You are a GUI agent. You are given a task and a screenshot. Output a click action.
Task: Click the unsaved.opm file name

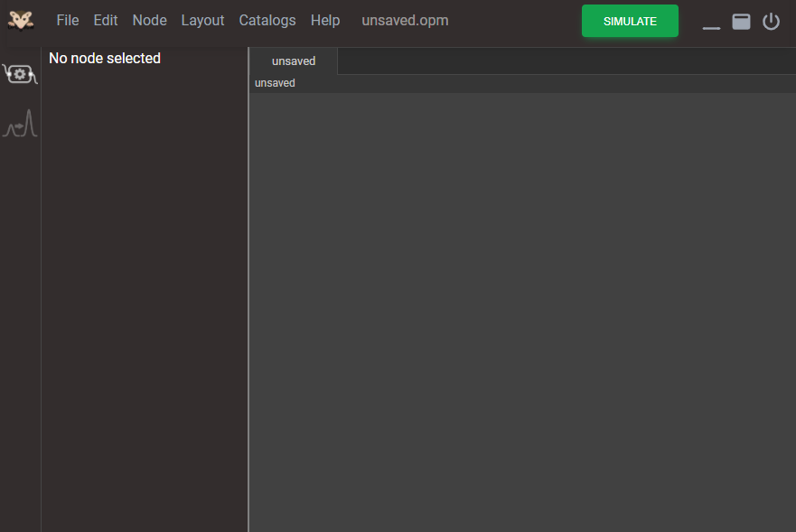(405, 20)
